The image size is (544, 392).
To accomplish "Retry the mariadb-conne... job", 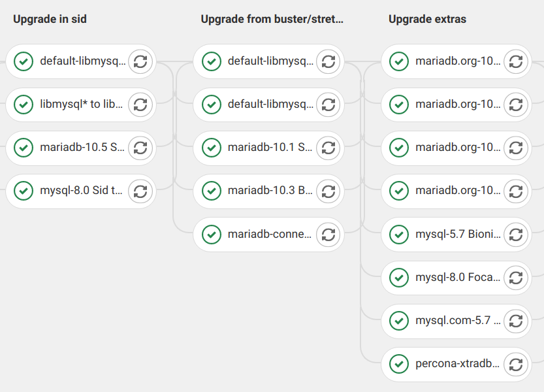I will tap(328, 234).
